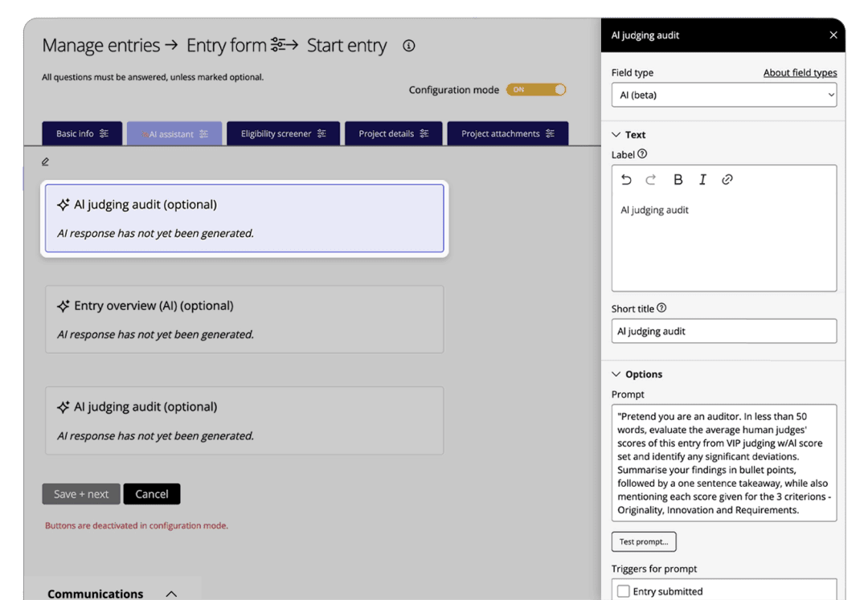Viewport: 868px width, 600px height.
Task: Turn off Configuration mode toggle
Action: pos(536,90)
